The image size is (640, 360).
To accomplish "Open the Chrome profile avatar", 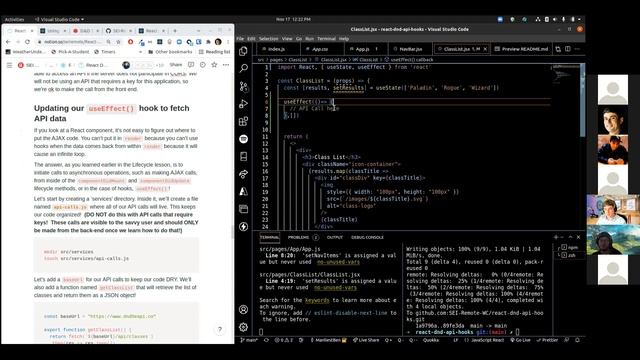I will (x=218, y=42).
